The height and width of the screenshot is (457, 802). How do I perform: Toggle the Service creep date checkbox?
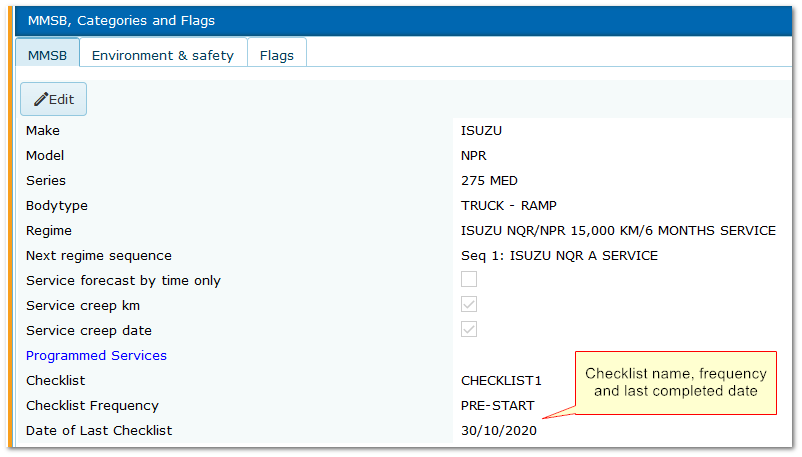pyautogui.click(x=469, y=330)
